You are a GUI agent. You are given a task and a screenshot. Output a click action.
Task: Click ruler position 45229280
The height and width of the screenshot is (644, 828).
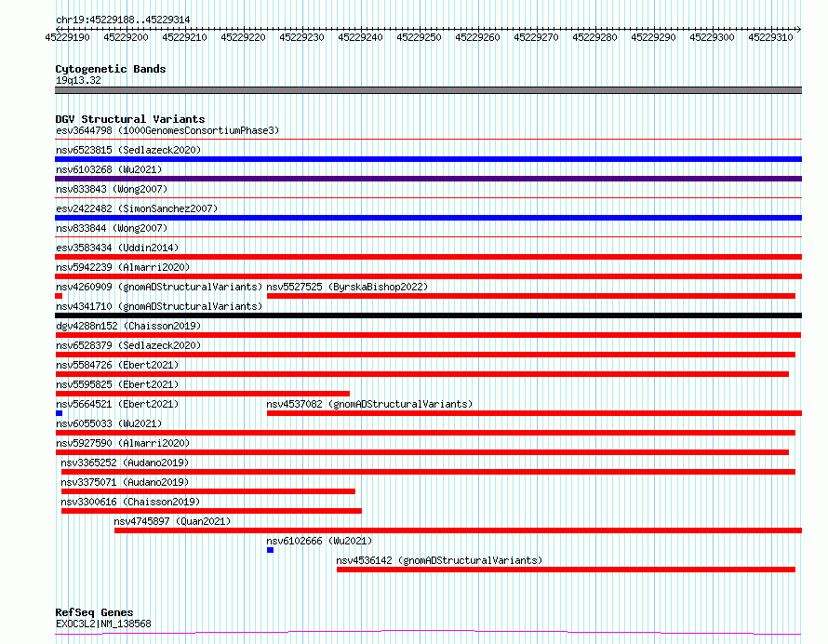pyautogui.click(x=594, y=37)
